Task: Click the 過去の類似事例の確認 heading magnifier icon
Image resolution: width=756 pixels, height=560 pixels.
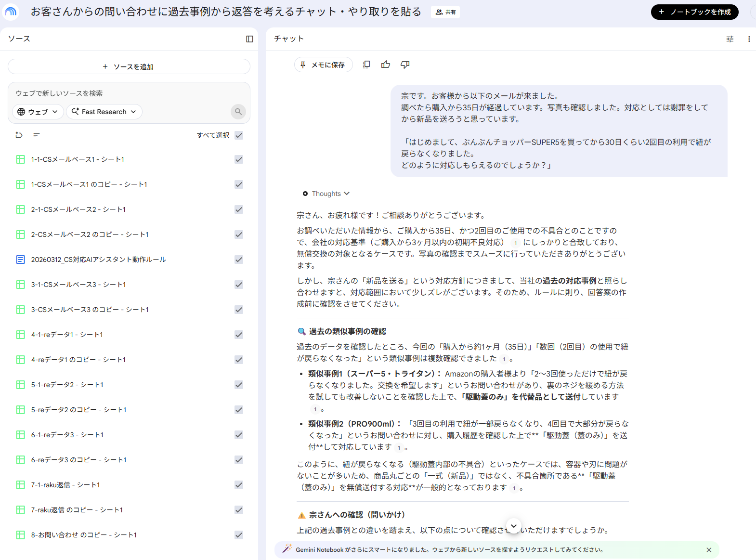Action: pos(302,331)
